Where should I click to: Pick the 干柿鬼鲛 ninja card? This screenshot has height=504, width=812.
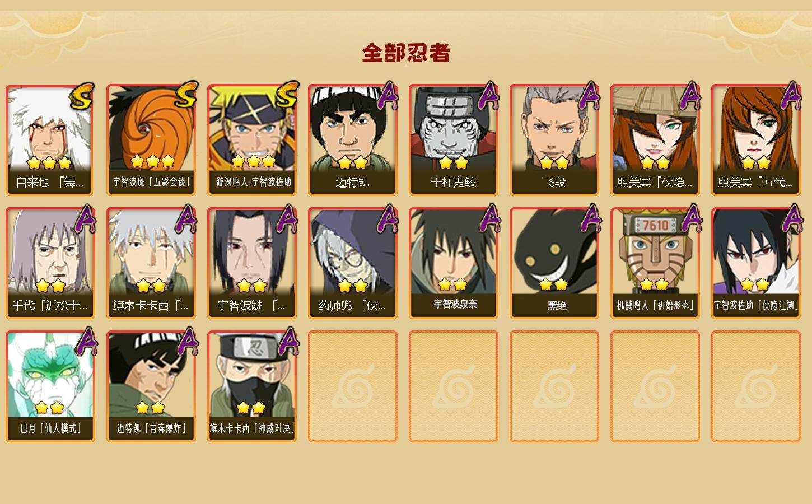(x=454, y=140)
